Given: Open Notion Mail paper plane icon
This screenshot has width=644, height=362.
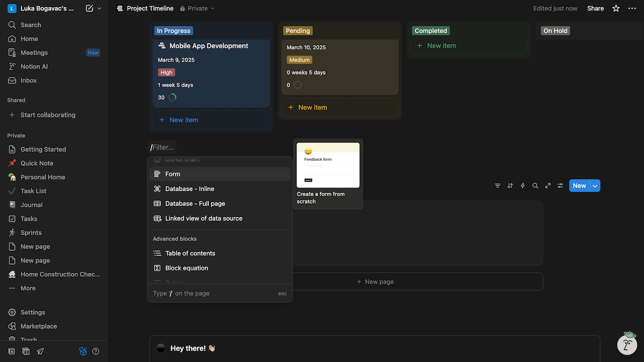Looking at the screenshot, I should (x=40, y=351).
